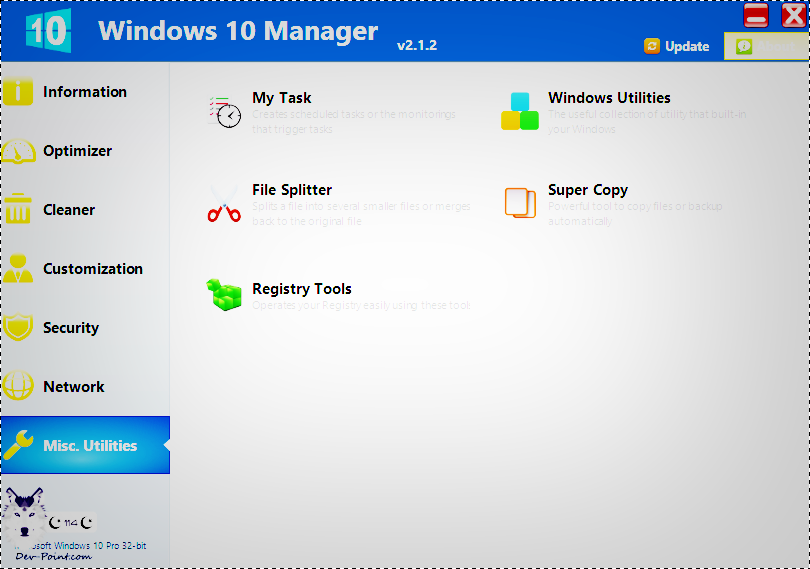The width and height of the screenshot is (810, 569).
Task: Click the Security shield icon
Action: pos(19,328)
